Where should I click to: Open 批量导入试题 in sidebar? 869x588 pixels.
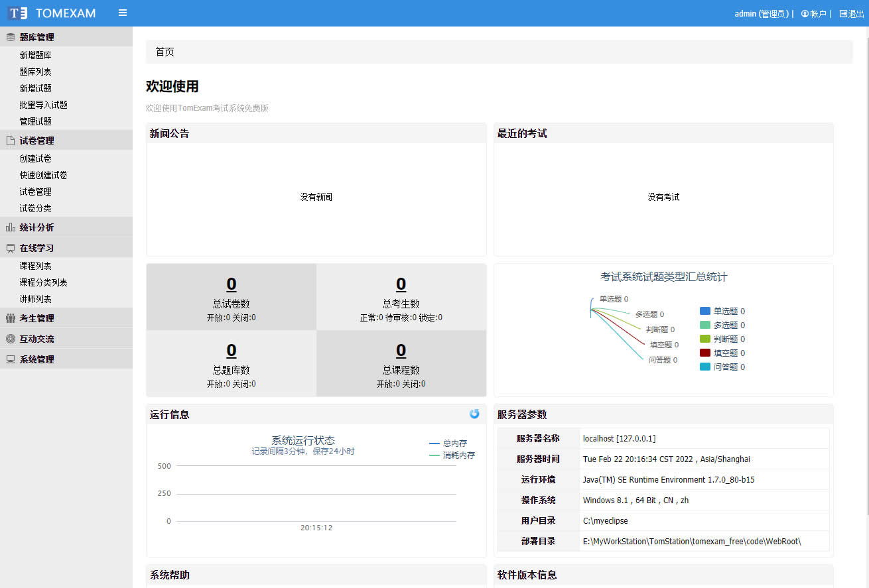(43, 105)
